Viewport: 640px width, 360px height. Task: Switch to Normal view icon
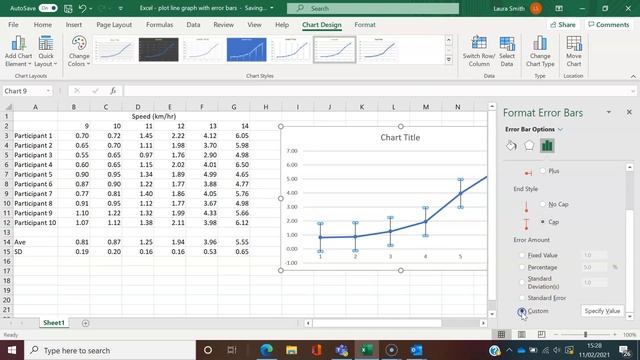point(501,334)
